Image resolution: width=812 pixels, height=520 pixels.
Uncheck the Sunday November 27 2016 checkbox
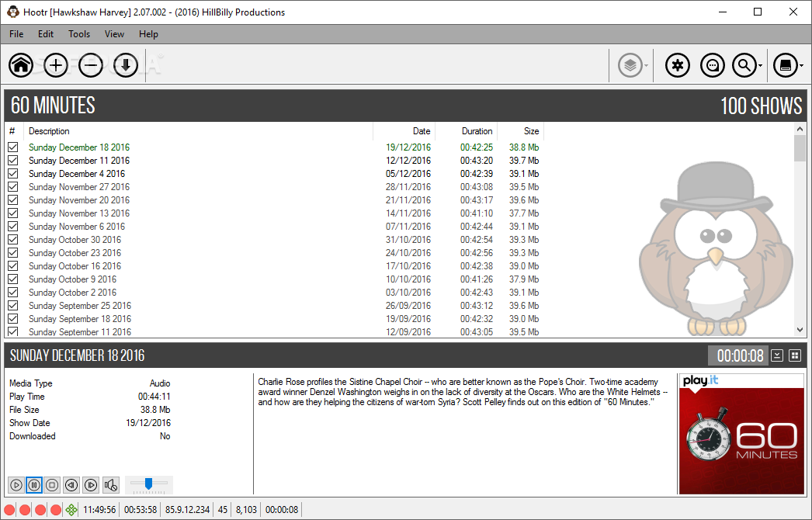(13, 187)
